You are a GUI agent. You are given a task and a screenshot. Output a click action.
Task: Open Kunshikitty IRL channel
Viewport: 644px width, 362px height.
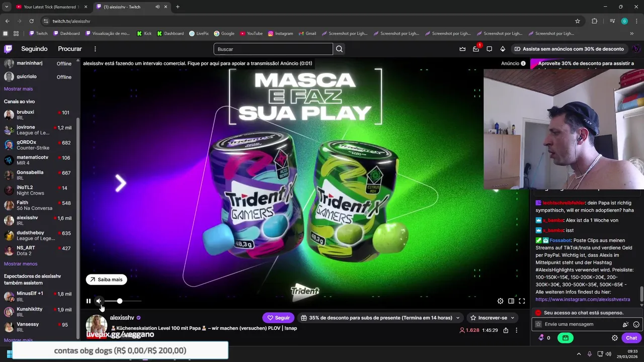[x=39, y=312]
